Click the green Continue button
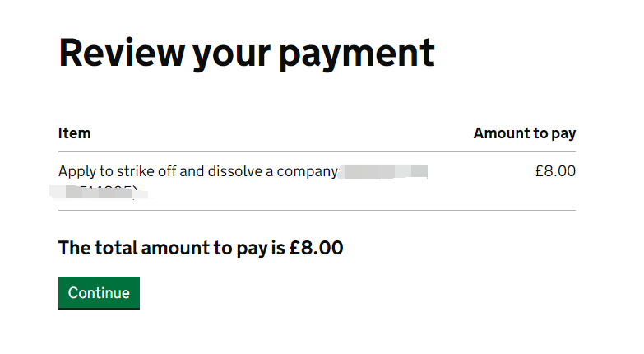Viewport: 644px width, 354px height. [x=99, y=293]
